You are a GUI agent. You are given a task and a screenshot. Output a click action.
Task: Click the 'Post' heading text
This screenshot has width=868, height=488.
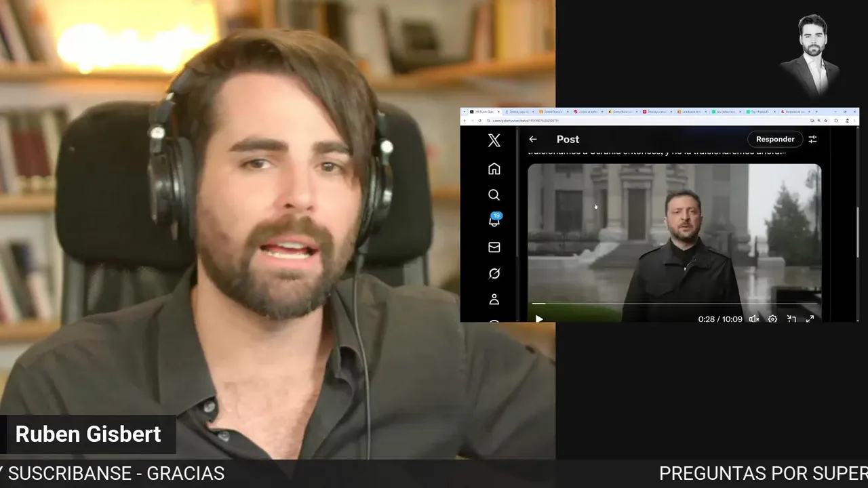click(568, 139)
